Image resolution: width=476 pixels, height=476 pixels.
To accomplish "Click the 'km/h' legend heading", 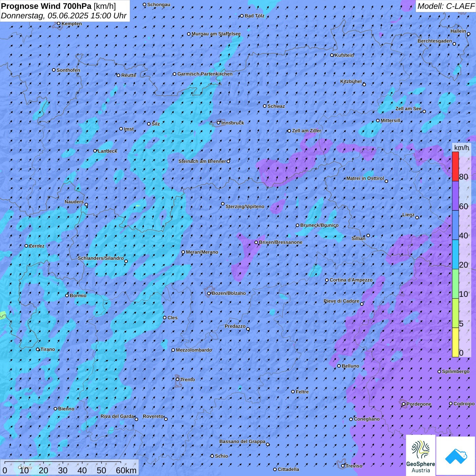I will click(462, 147).
